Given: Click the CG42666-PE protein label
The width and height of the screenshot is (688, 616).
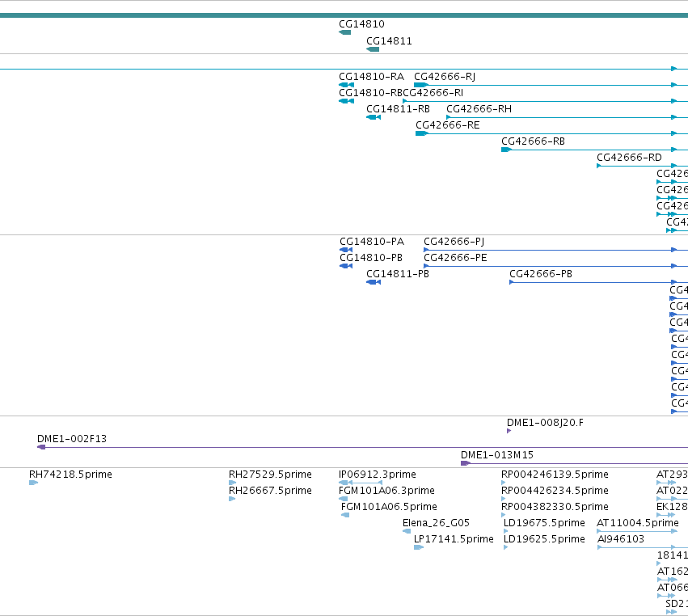Looking at the screenshot, I should (x=455, y=258).
